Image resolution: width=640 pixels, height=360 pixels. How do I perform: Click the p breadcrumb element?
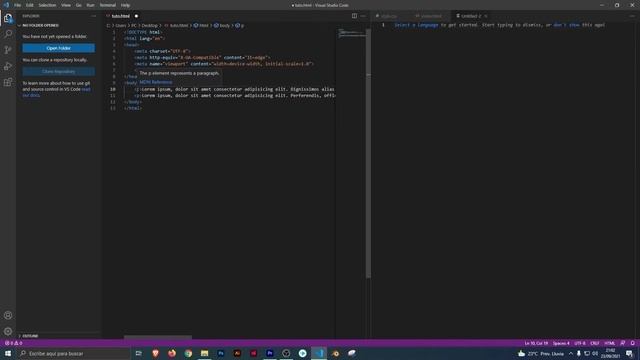(x=240, y=25)
